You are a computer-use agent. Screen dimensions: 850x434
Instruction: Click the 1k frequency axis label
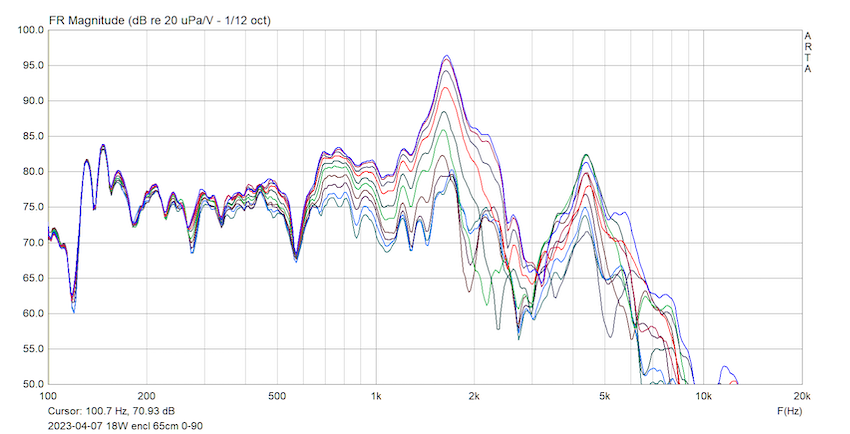pyautogui.click(x=376, y=395)
